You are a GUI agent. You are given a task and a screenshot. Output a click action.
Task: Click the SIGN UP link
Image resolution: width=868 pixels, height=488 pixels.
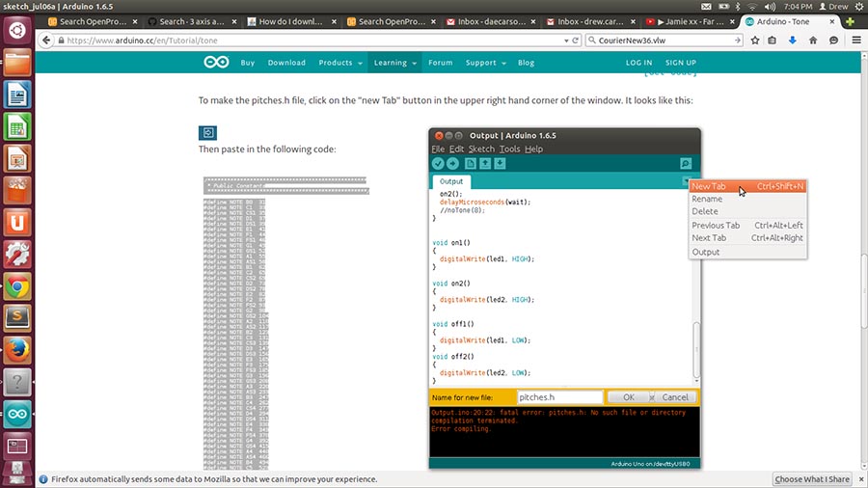(x=681, y=63)
